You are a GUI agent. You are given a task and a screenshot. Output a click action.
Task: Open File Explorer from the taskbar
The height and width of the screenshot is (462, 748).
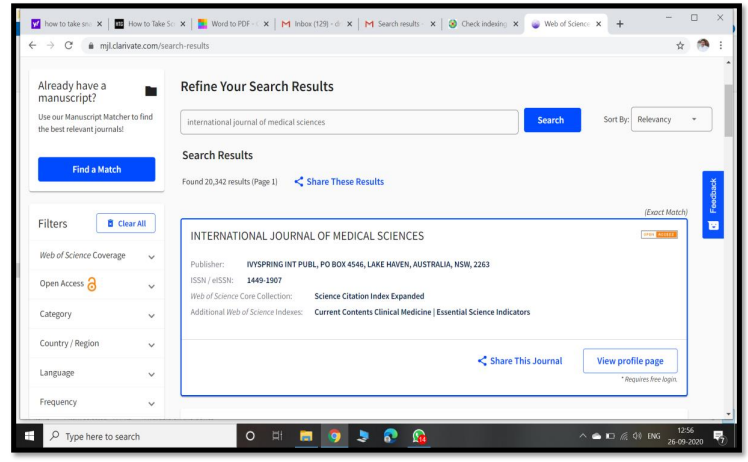click(x=307, y=436)
